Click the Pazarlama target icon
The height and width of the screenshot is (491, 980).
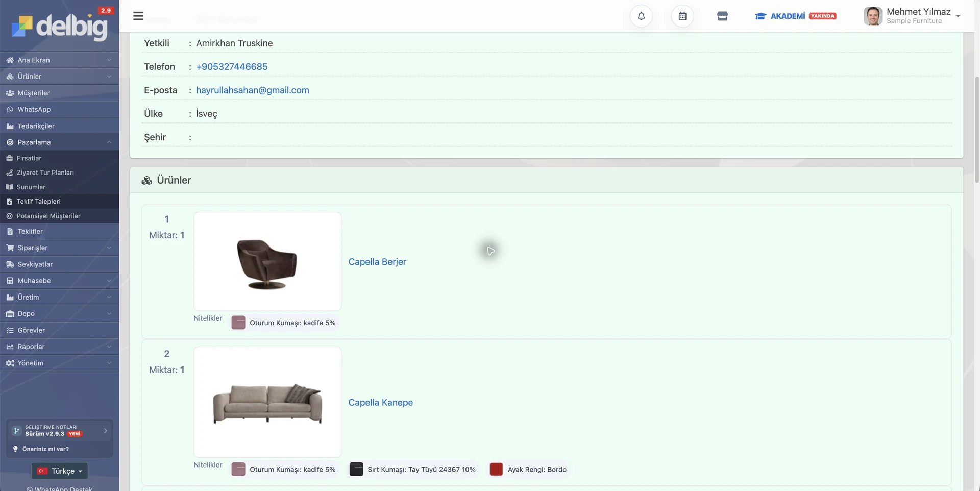(x=10, y=142)
